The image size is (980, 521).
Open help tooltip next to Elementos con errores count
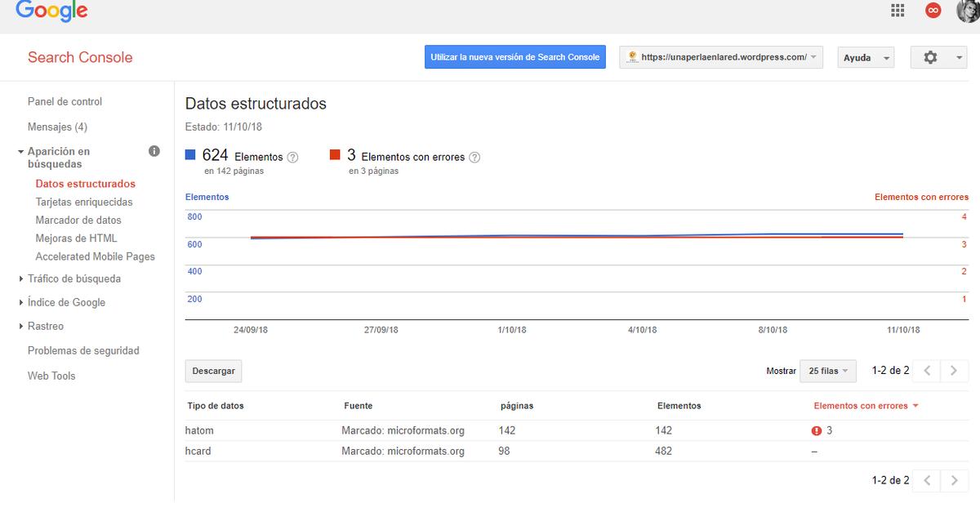point(474,157)
